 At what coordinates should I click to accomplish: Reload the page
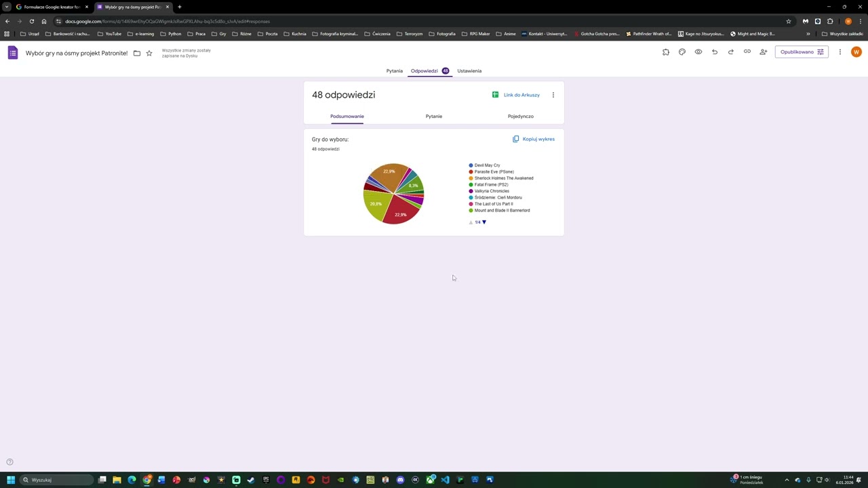(32, 21)
